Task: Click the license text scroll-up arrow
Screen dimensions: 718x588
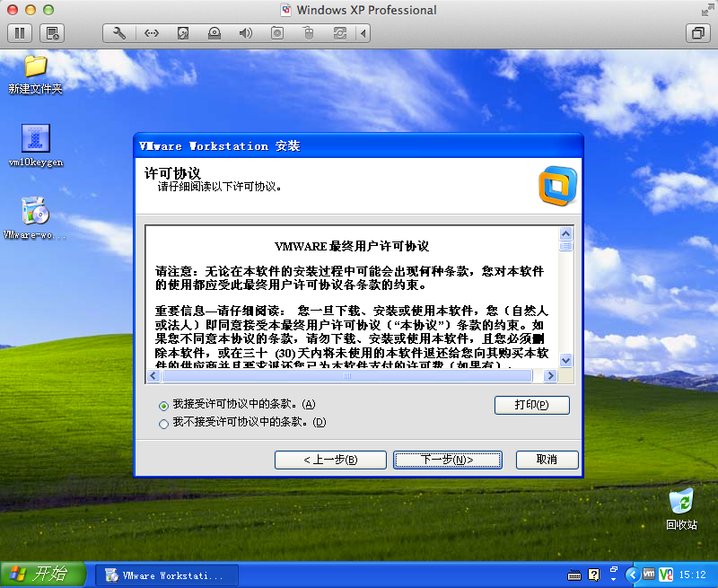Action: (x=566, y=234)
